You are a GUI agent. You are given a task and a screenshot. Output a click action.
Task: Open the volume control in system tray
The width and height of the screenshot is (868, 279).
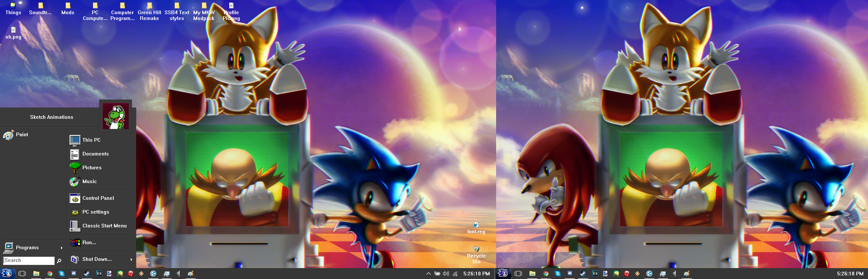[x=446, y=274]
